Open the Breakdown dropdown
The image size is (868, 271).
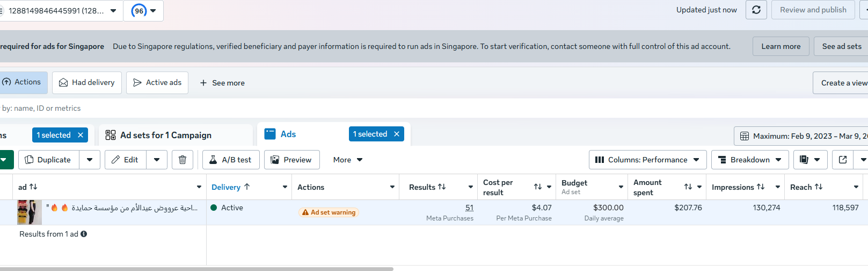point(750,160)
